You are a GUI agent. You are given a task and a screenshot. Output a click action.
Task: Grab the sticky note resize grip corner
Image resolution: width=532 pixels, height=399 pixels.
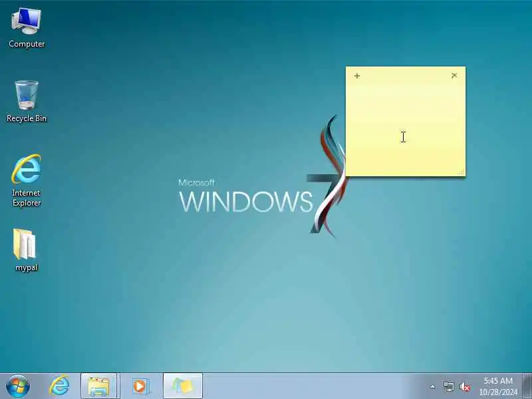coord(461,172)
